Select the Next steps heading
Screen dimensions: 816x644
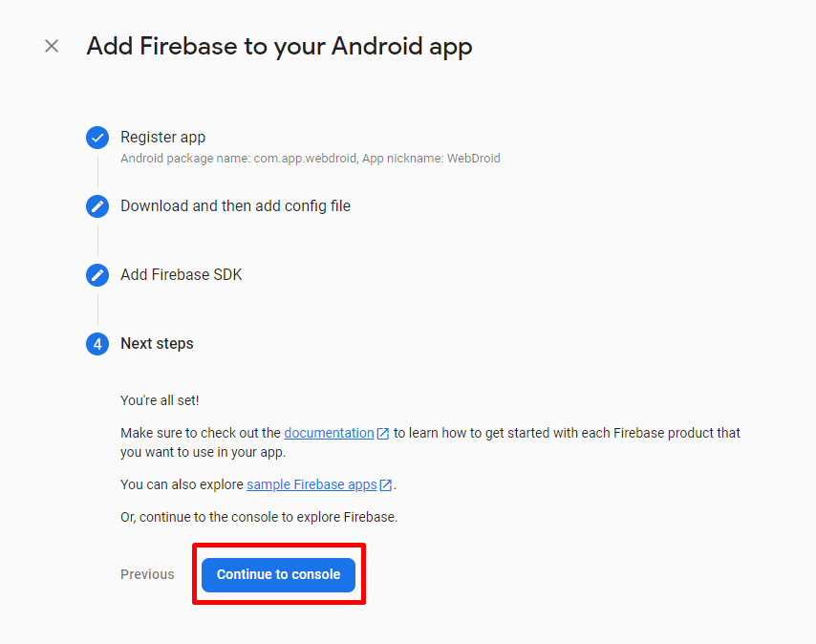157,343
